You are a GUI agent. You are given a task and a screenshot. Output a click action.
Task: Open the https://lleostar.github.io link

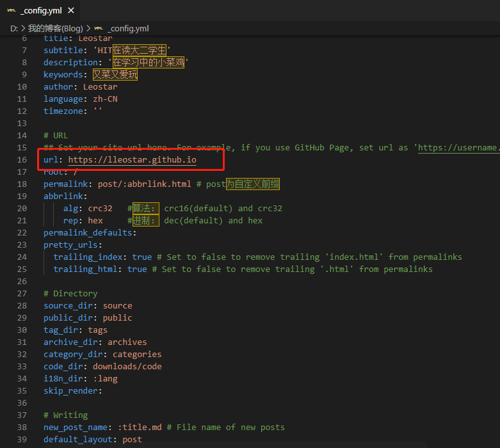tap(133, 159)
